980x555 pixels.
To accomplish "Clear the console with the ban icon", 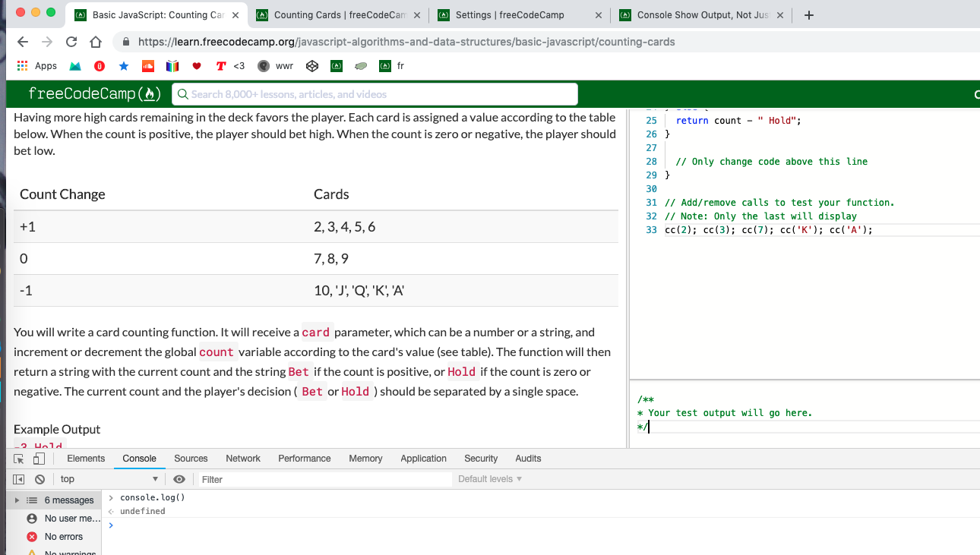I will tap(40, 479).
